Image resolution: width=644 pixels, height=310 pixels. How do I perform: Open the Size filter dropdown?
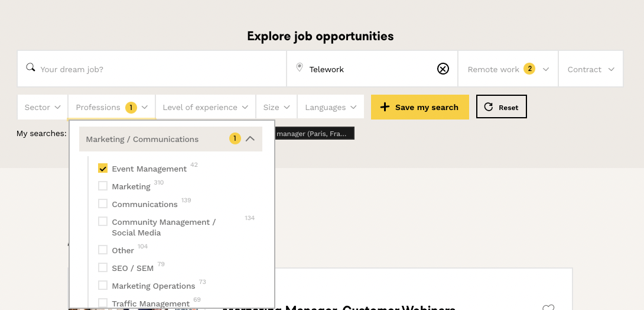tap(277, 107)
